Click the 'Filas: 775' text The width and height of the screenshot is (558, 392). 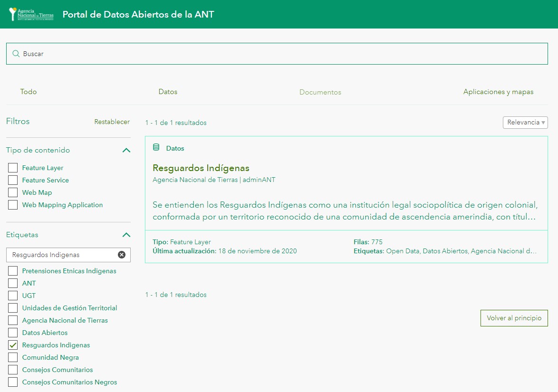(x=368, y=242)
